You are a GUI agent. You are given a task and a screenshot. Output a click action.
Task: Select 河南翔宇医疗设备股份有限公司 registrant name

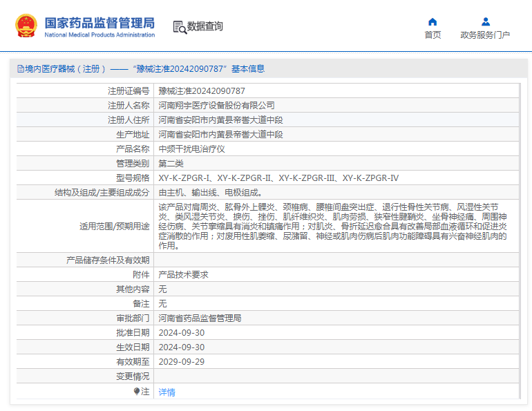[x=216, y=106]
